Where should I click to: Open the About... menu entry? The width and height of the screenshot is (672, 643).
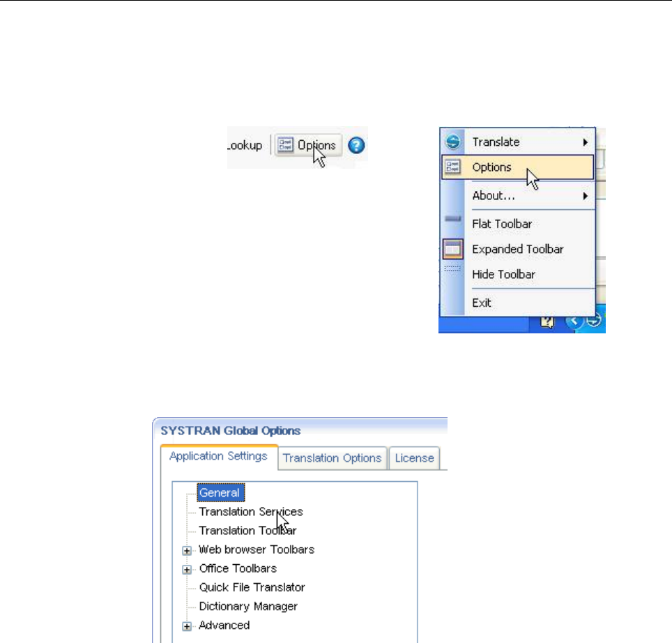coord(518,196)
